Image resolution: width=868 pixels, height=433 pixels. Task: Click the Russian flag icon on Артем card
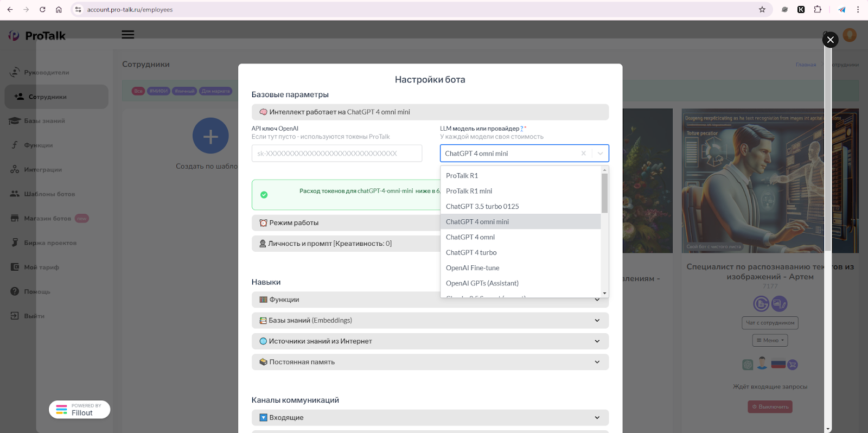pos(778,364)
